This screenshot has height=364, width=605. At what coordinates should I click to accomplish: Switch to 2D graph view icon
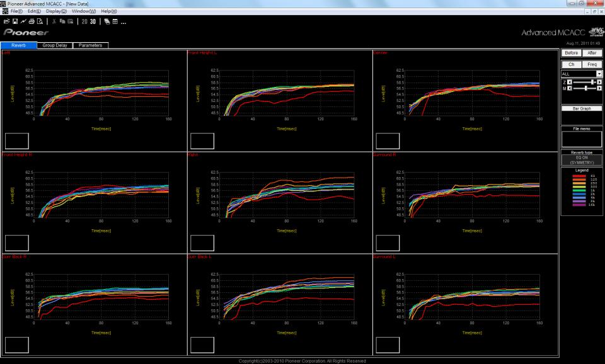(84, 21)
